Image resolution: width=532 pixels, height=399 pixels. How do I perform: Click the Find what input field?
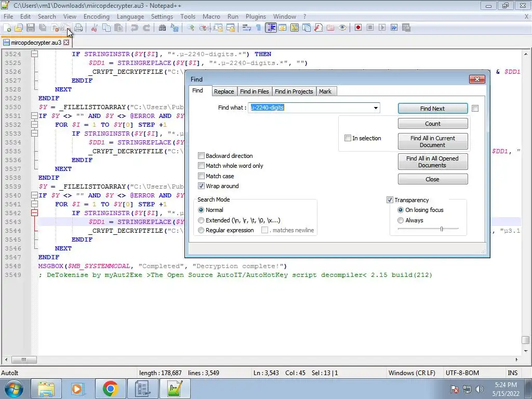click(x=314, y=108)
